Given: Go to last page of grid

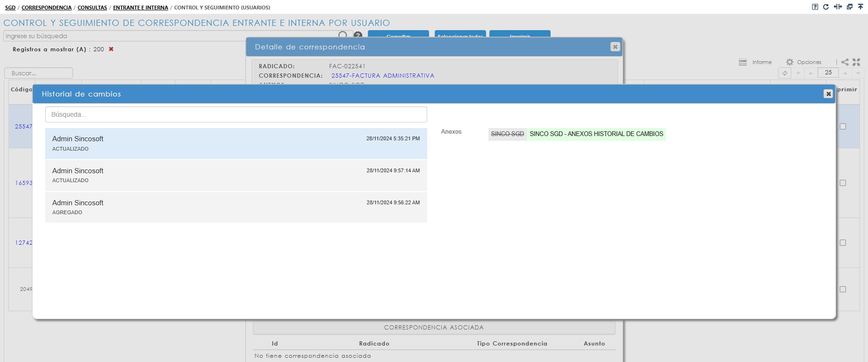Looking at the screenshot, I should click(858, 73).
